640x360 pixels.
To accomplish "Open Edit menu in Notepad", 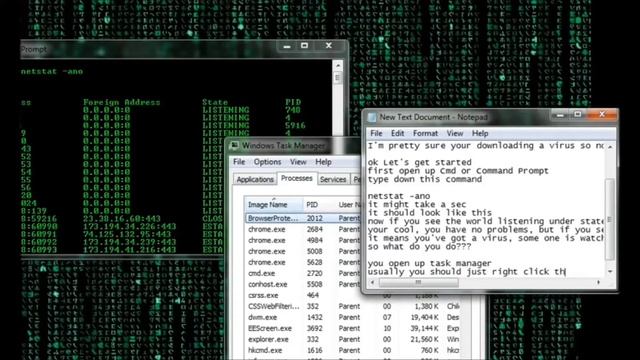I will [x=397, y=133].
